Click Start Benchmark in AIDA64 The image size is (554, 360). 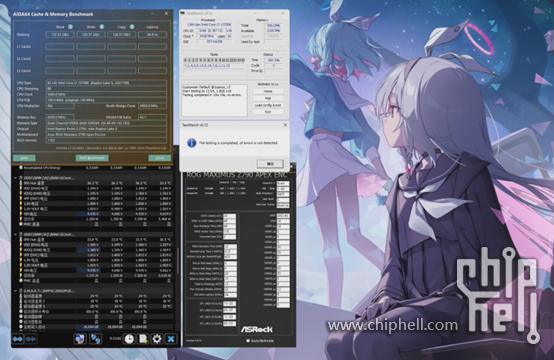(92, 158)
